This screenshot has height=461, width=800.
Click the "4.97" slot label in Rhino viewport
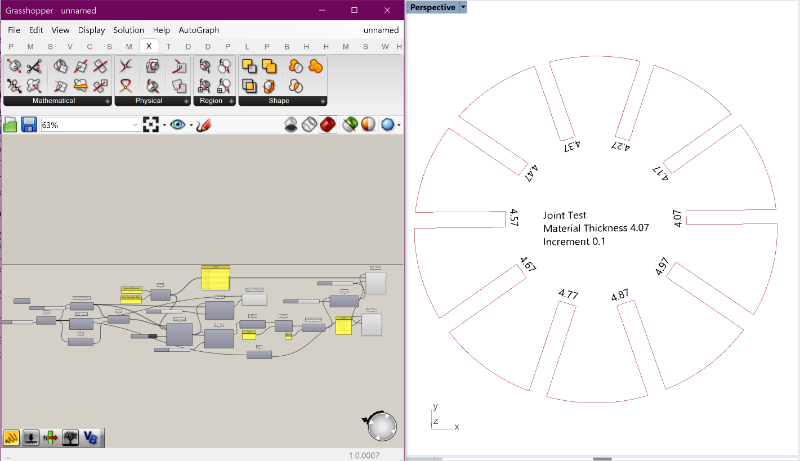pos(662,266)
